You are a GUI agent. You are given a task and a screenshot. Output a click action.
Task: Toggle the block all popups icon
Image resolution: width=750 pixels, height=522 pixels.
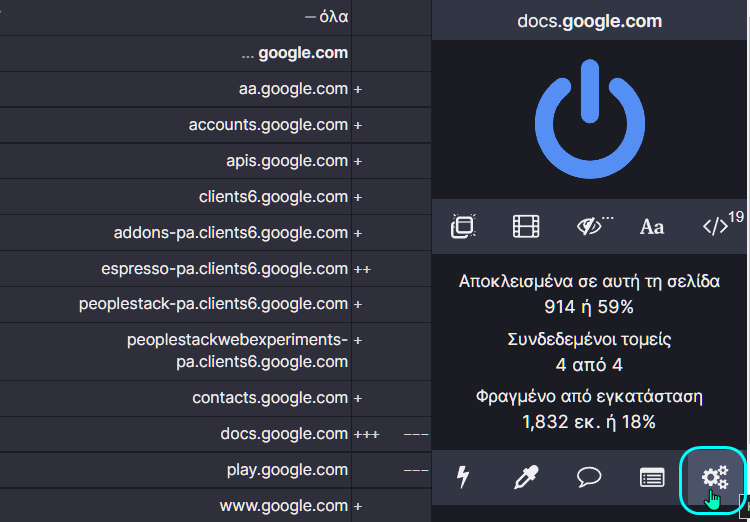(463, 226)
